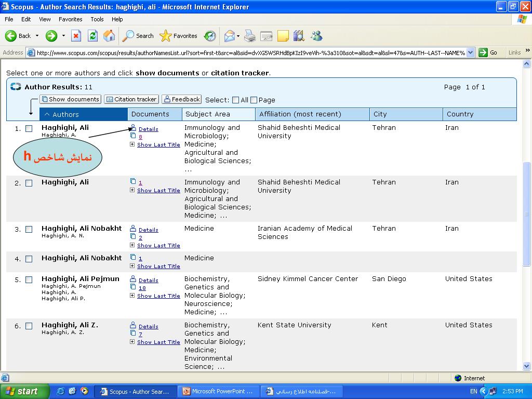Open the Help menu
The image size is (532, 399).
tap(117, 19)
